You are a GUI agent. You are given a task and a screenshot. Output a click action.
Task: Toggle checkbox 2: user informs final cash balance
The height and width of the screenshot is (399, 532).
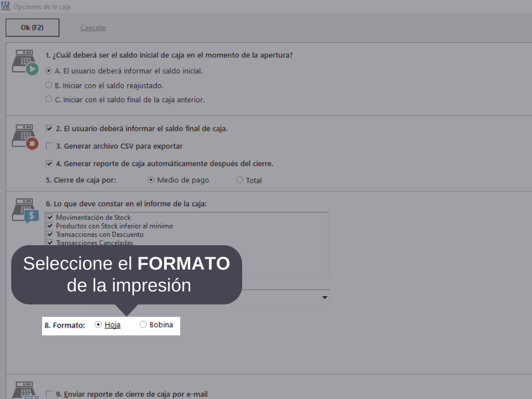(x=49, y=128)
